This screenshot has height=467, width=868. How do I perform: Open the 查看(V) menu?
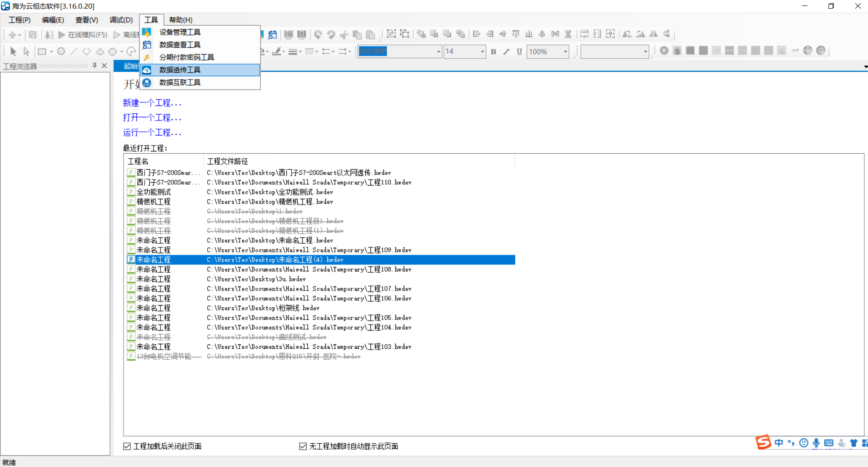point(87,20)
